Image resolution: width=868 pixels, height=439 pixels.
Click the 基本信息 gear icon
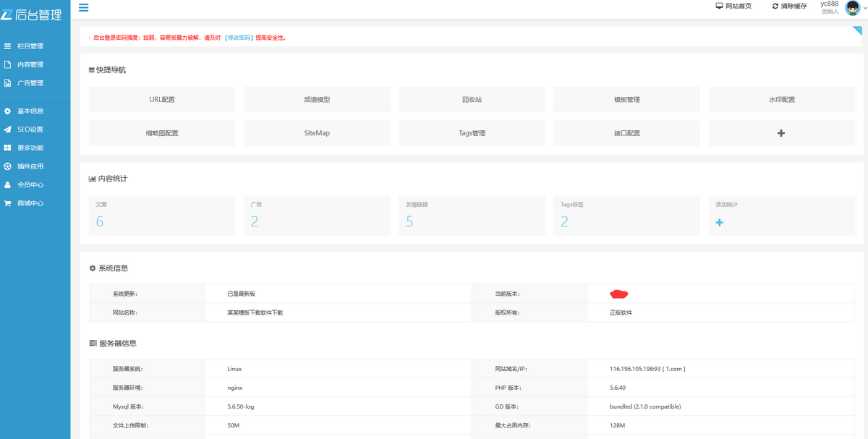7,111
